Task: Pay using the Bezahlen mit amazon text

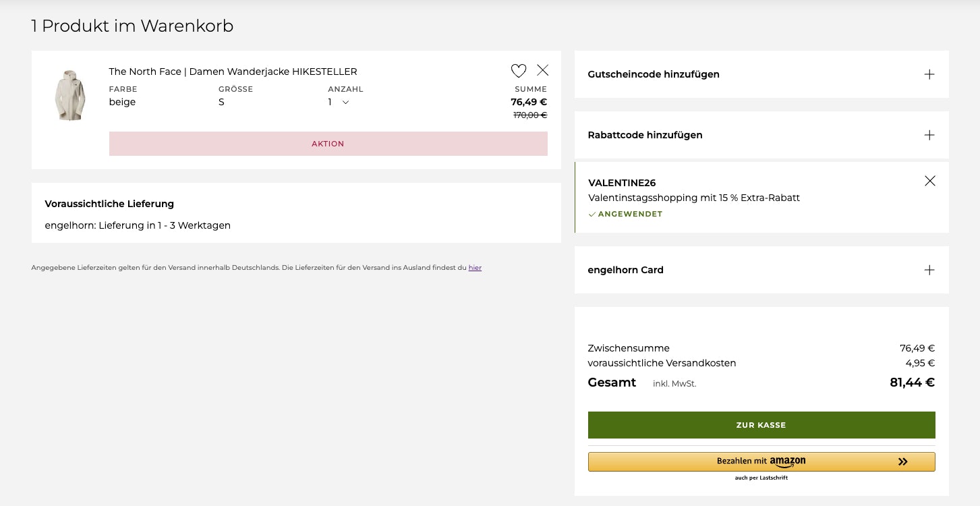Action: coord(761,461)
